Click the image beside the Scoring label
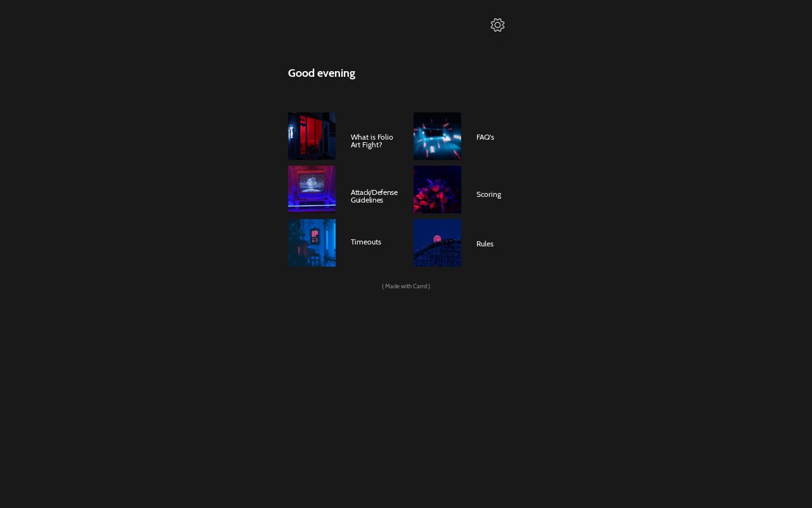This screenshot has width=812, height=508. (437, 189)
